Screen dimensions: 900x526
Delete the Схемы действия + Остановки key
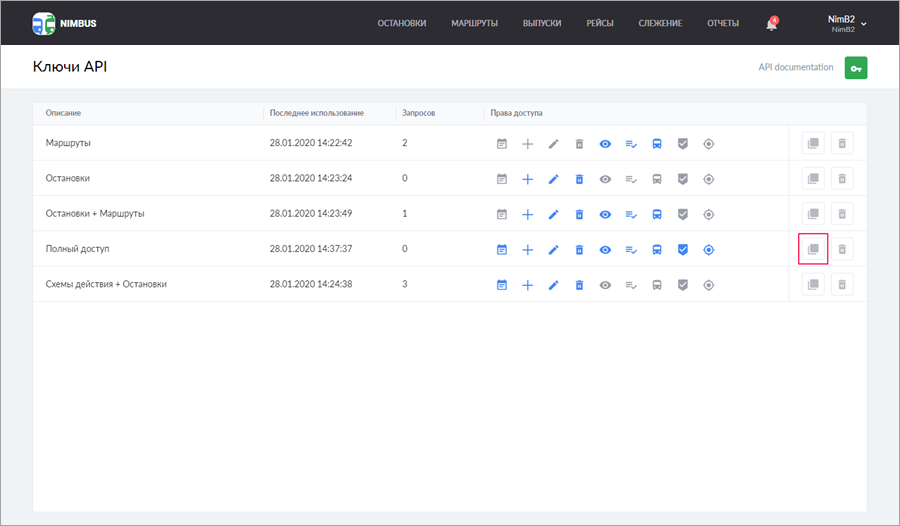[x=842, y=285]
